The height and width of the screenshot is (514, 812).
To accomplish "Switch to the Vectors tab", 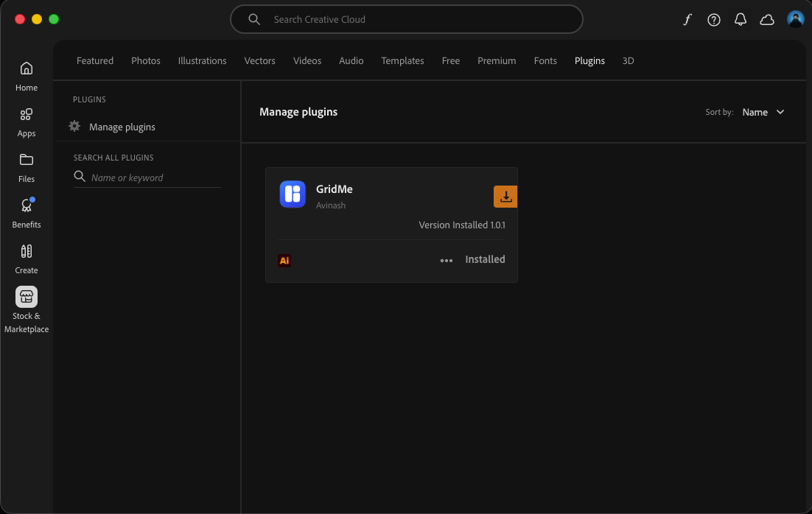I will point(259,60).
